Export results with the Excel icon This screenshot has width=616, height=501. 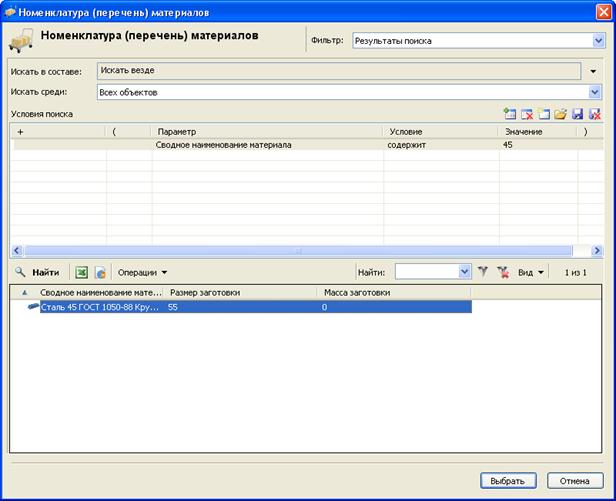click(82, 271)
